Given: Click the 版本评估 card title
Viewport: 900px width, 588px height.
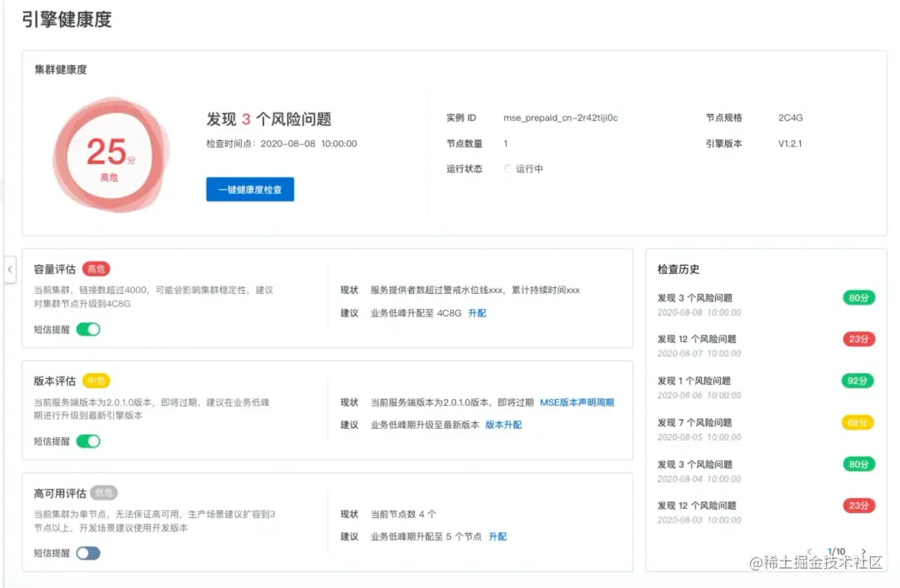Looking at the screenshot, I should (54, 381).
